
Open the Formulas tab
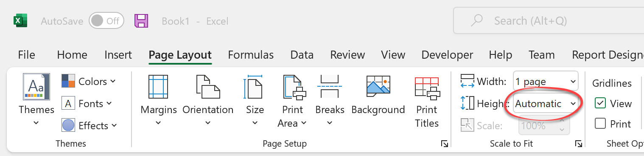pos(251,55)
